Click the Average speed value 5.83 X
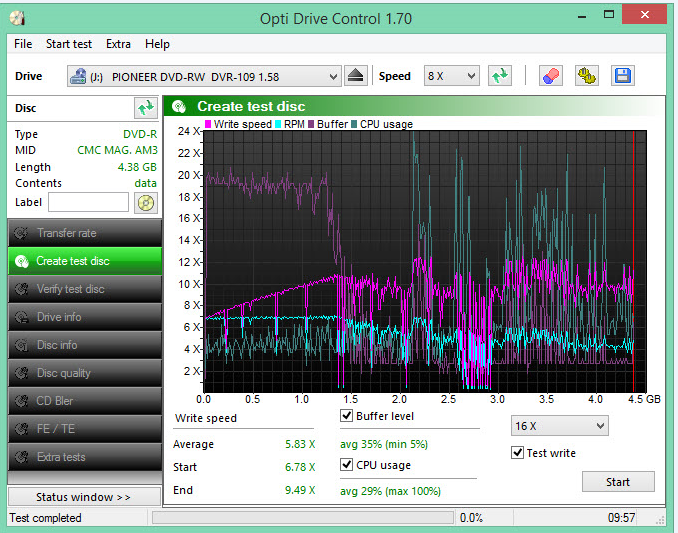678x533 pixels. click(300, 444)
